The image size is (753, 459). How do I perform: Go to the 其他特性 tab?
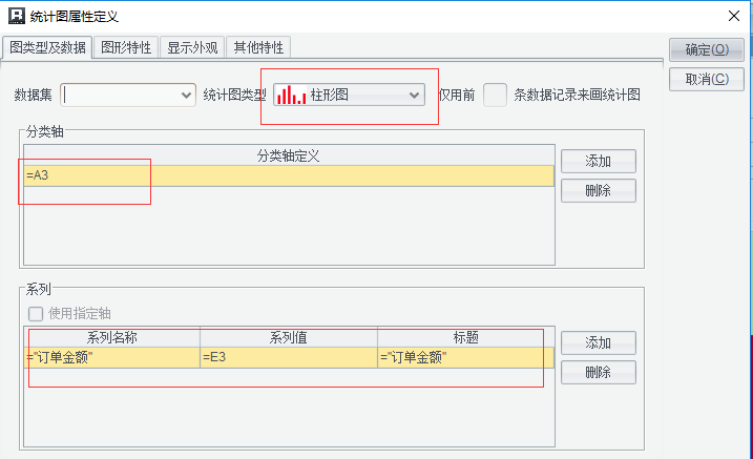pyautogui.click(x=258, y=48)
